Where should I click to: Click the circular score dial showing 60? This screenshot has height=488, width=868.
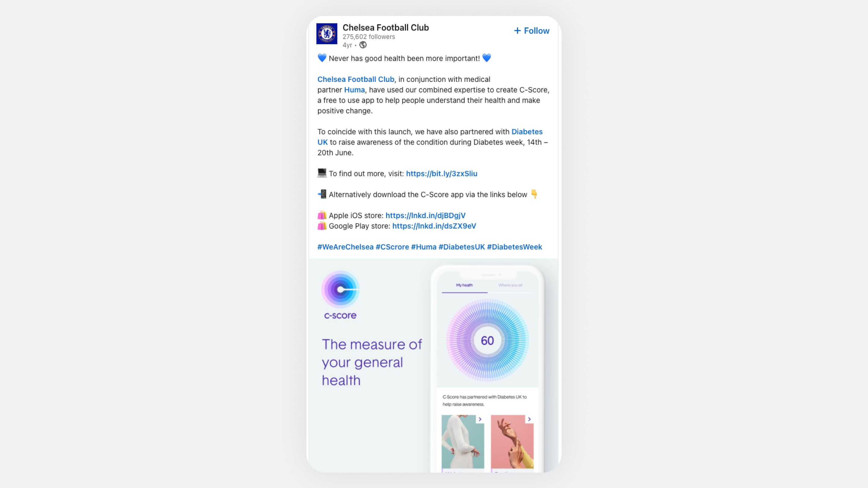tap(487, 340)
